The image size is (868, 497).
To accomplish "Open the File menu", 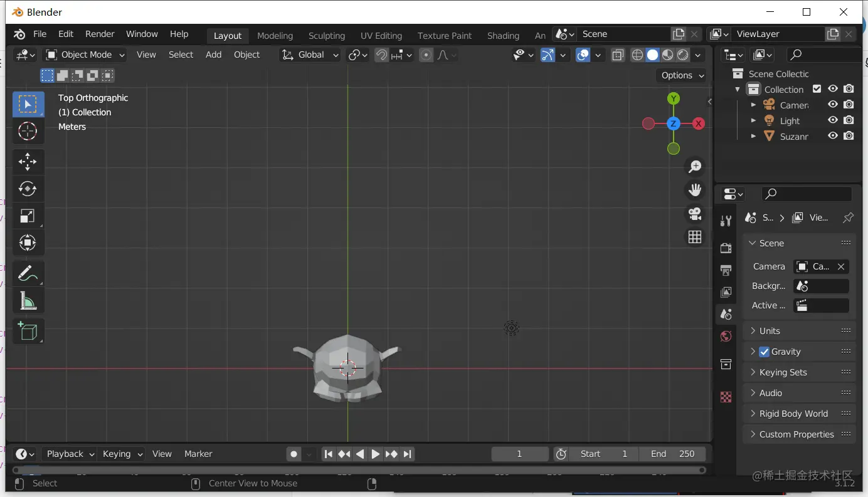I will click(x=40, y=34).
